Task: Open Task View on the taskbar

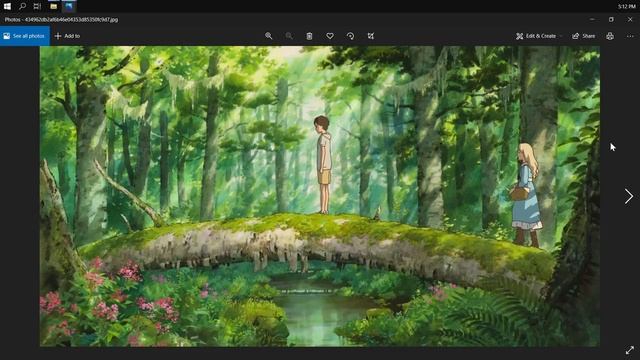Action: click(37, 6)
